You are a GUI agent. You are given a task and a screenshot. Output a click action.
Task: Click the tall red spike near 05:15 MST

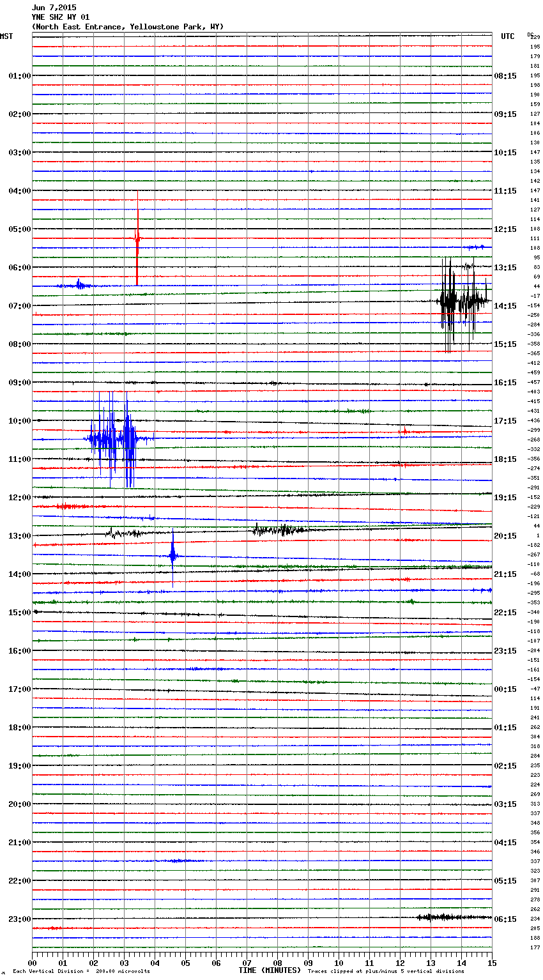coord(137,238)
